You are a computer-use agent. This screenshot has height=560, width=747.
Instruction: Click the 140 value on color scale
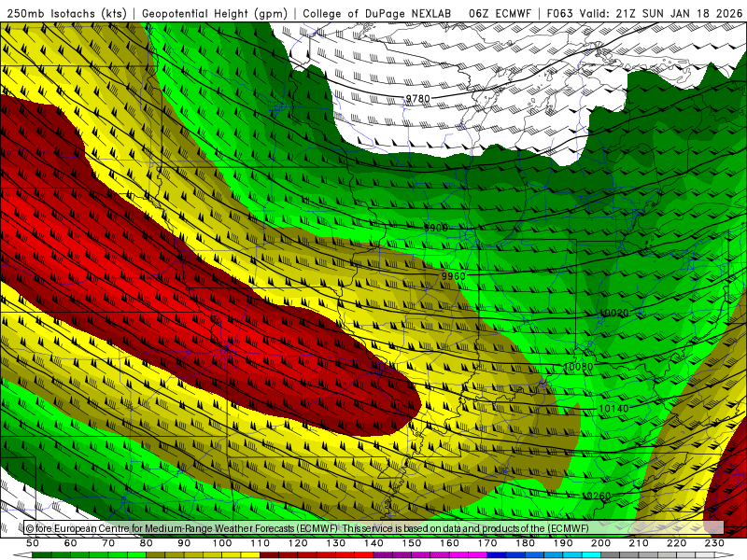[374, 543]
